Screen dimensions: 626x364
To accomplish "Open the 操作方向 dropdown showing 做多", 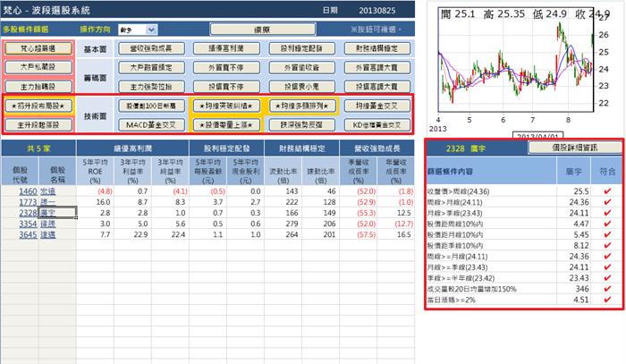I will coord(138,30).
